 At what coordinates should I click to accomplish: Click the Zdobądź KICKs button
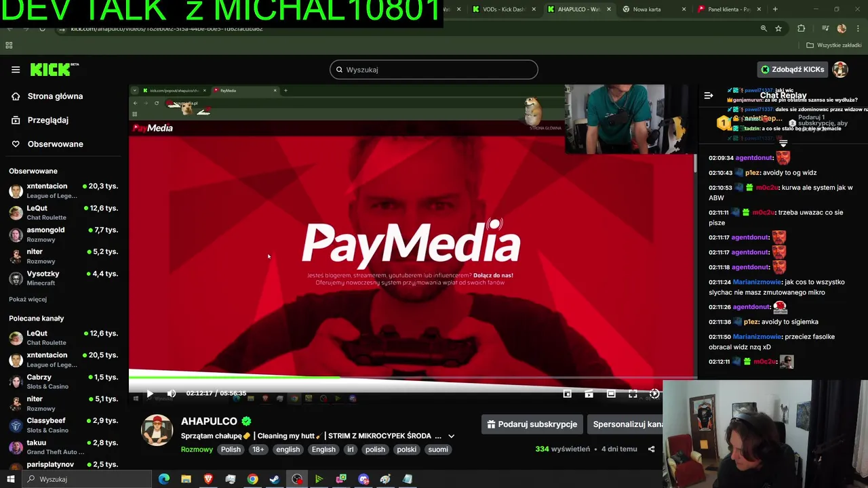tap(792, 69)
